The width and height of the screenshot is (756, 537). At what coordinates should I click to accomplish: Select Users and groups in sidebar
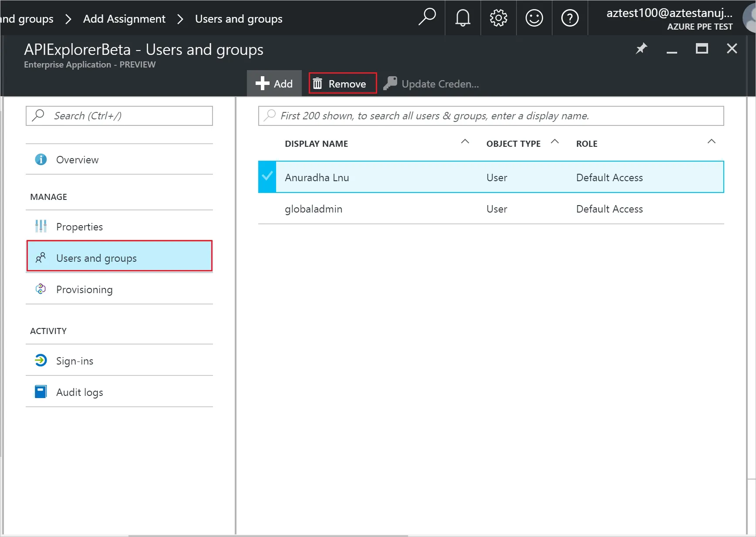(x=119, y=256)
